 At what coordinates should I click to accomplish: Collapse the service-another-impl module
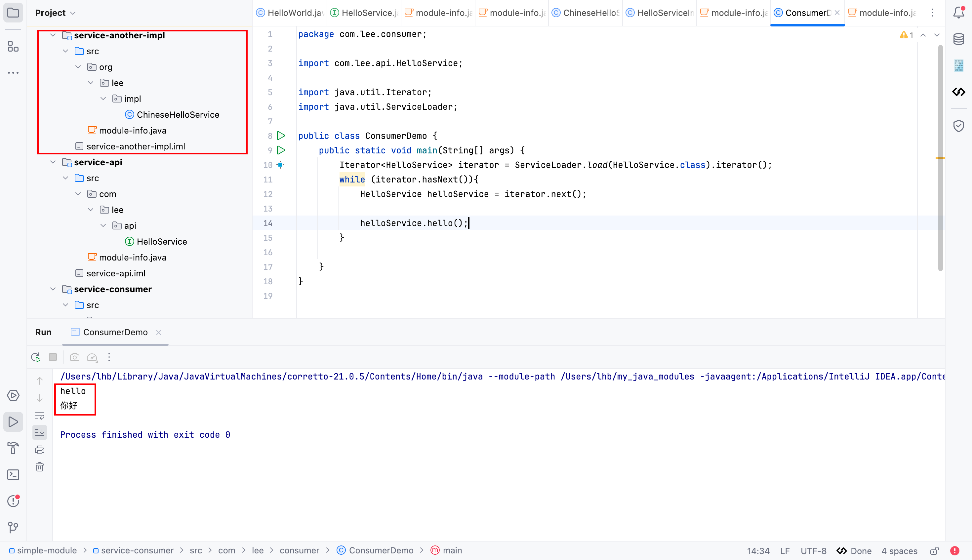tap(53, 35)
